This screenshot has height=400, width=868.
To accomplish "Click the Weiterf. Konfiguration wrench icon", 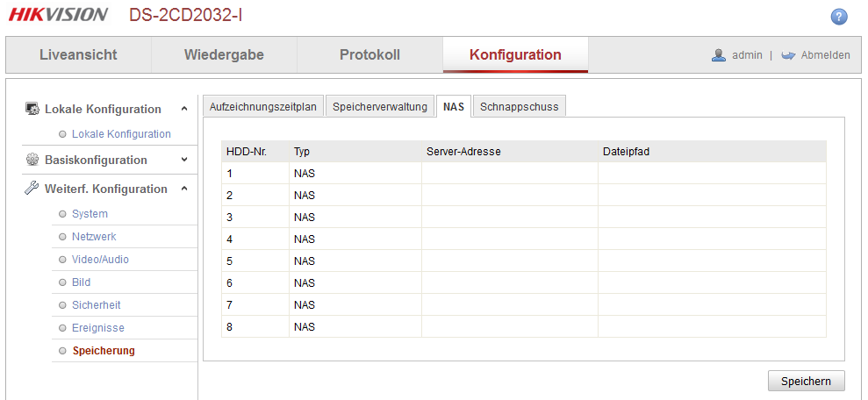I will point(32,189).
